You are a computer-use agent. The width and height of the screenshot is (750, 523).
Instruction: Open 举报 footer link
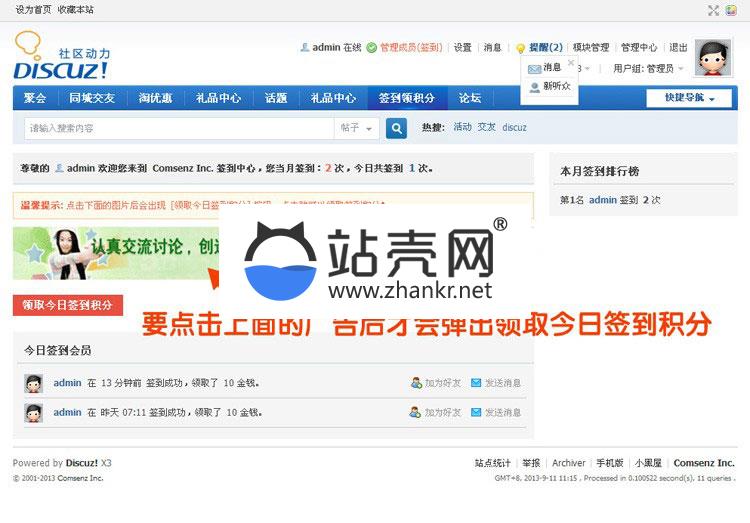(531, 463)
